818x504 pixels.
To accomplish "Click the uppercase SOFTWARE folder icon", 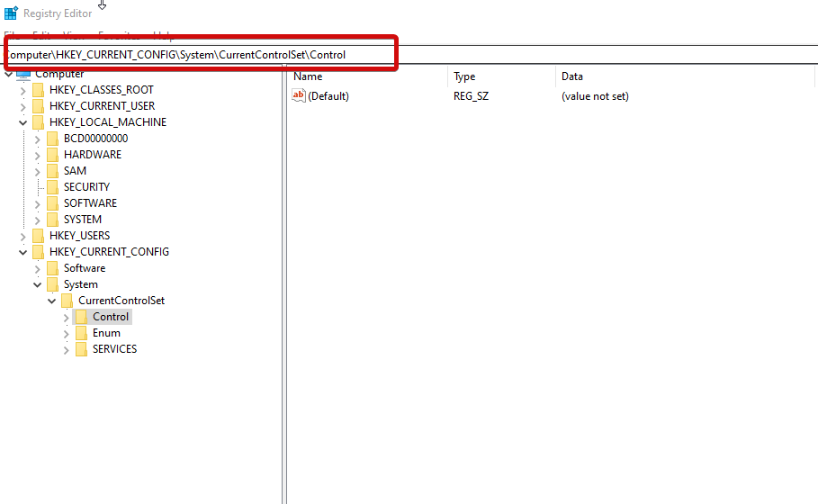I will [53, 203].
